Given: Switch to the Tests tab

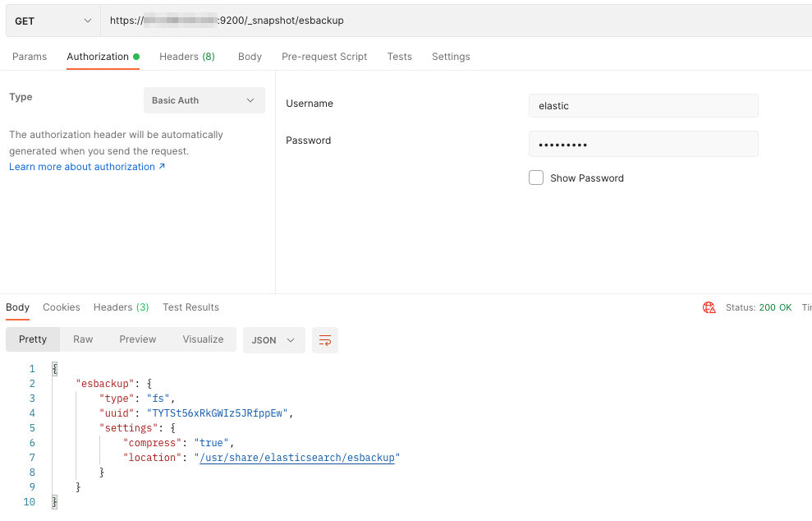Looking at the screenshot, I should 399,56.
